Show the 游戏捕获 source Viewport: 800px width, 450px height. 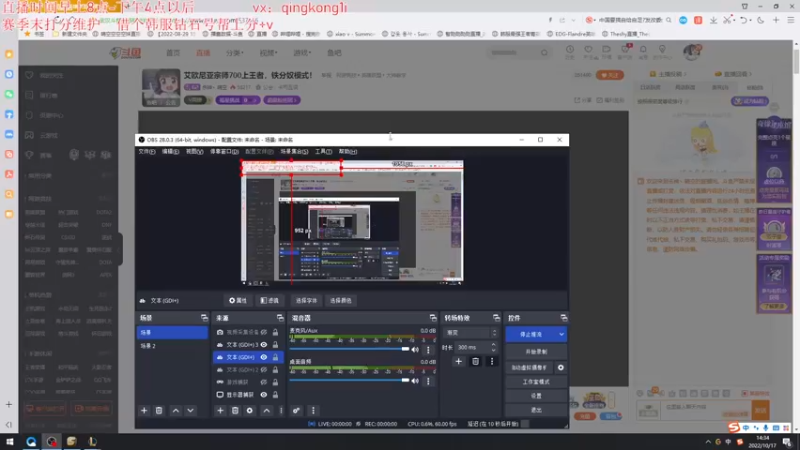point(264,382)
